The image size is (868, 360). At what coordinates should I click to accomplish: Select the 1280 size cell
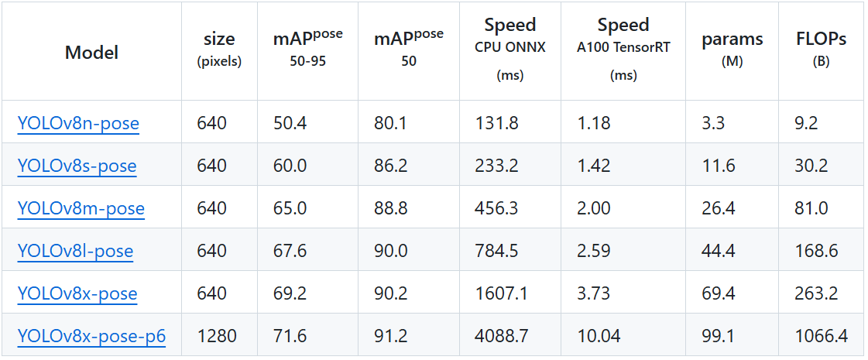click(x=217, y=336)
